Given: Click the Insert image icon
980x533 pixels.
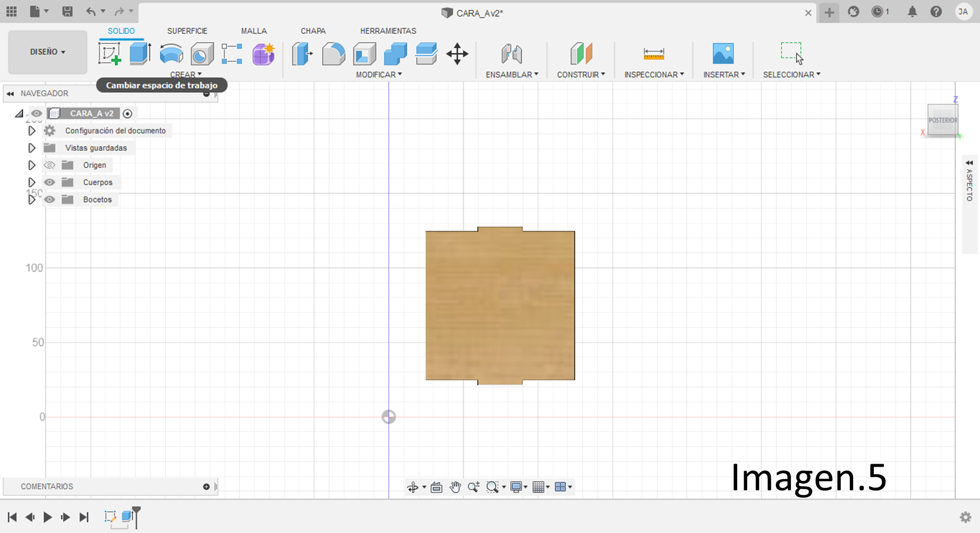Looking at the screenshot, I should click(x=723, y=54).
